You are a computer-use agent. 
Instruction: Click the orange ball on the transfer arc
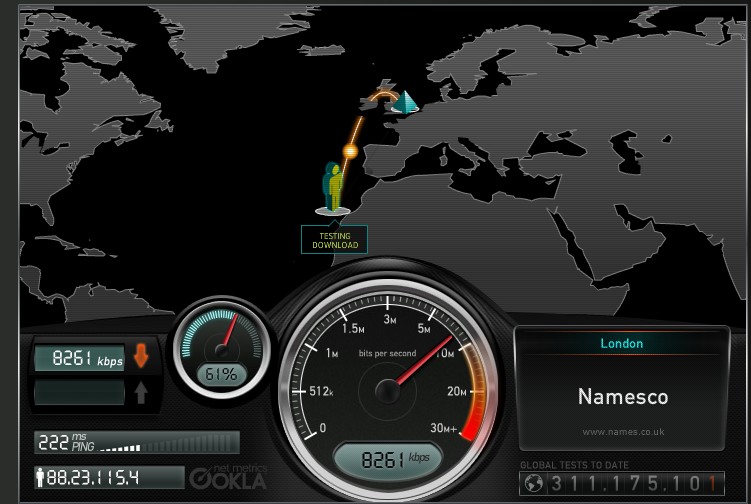pos(350,151)
